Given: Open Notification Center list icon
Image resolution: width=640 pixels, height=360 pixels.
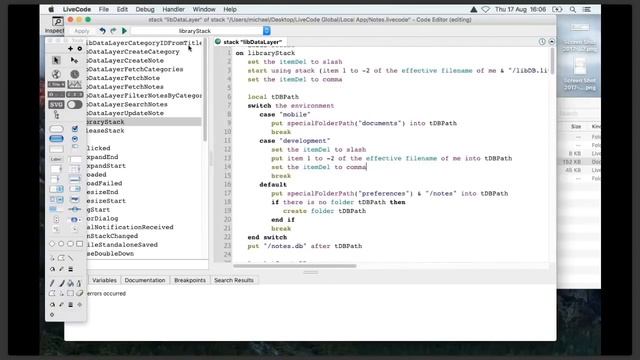Looking at the screenshot, I should coord(587,9).
